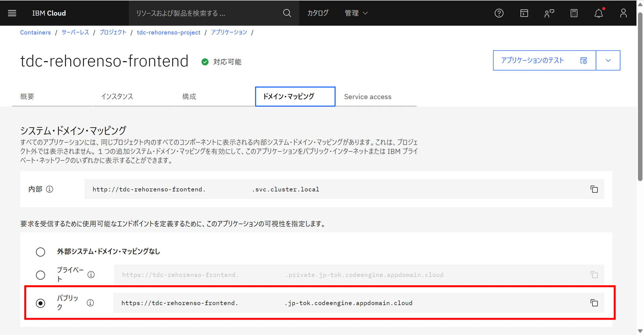This screenshot has height=335, width=644.
Task: Show info for パブリック option
Action: (90, 303)
